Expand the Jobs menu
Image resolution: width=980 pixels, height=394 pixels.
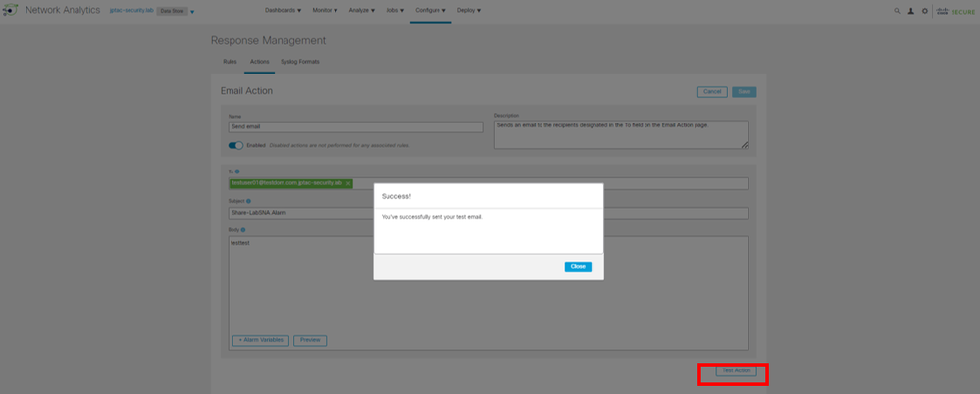393,11
